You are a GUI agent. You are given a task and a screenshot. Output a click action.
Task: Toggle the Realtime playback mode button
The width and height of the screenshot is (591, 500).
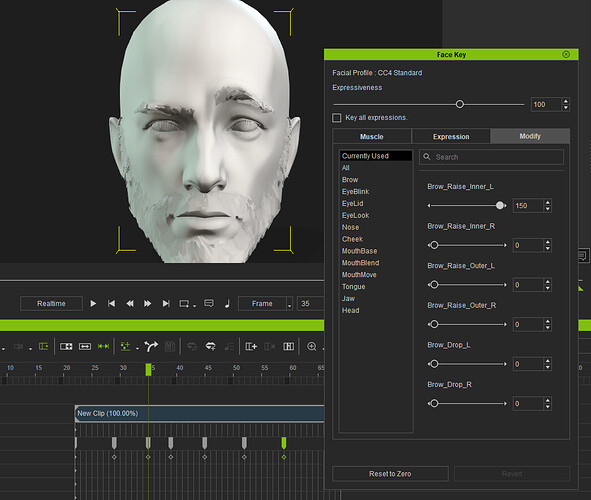pos(51,303)
